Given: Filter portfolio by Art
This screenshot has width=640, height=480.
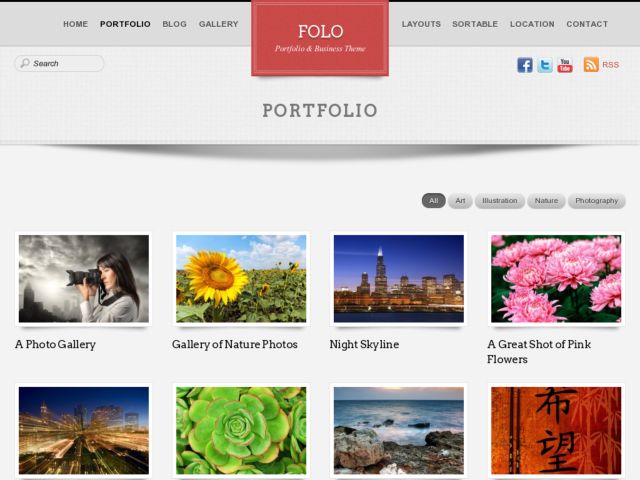Looking at the screenshot, I should tap(460, 200).
